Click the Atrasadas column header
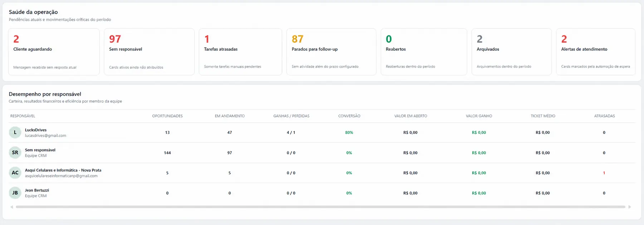The image size is (644, 225). click(605, 116)
